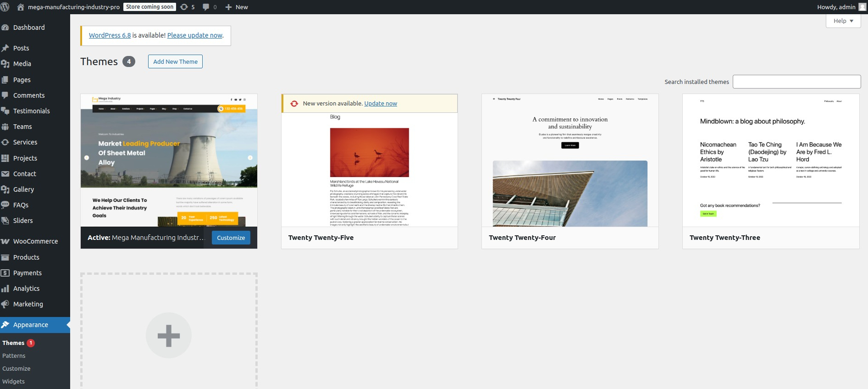Open the Mega Manufacturing theme screenshot
The width and height of the screenshot is (868, 389).
click(x=169, y=160)
